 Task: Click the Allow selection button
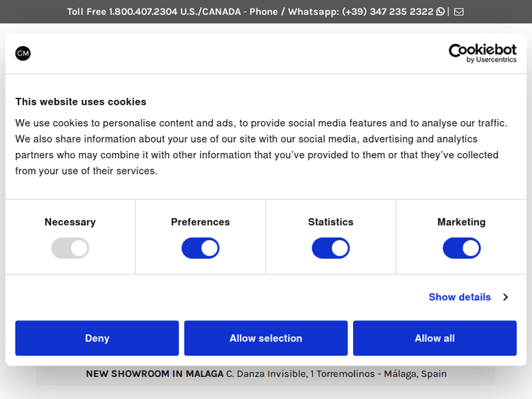tap(266, 338)
